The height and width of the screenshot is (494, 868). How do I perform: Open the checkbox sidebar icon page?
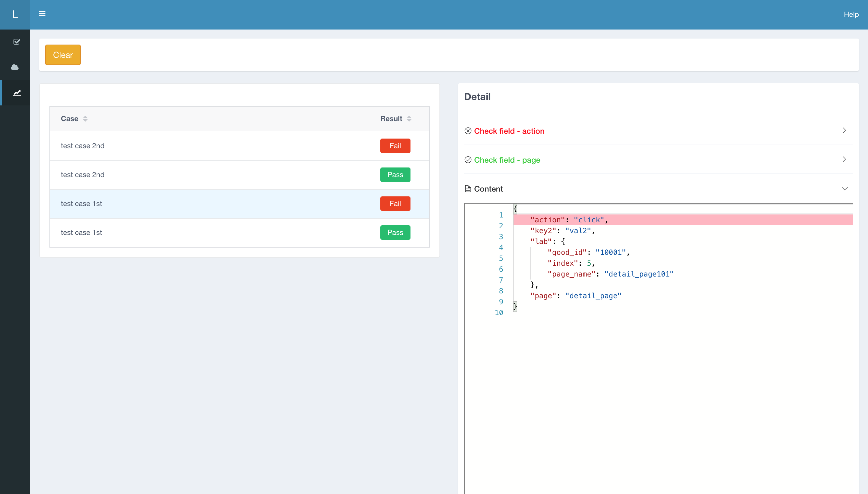point(16,42)
